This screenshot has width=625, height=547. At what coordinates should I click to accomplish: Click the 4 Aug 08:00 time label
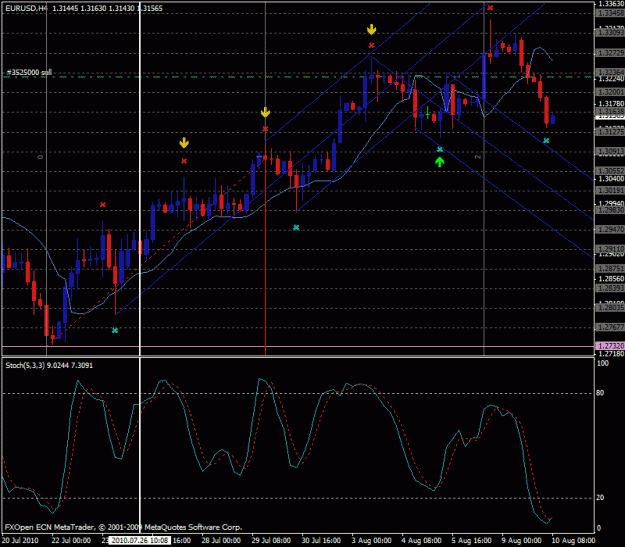422,541
